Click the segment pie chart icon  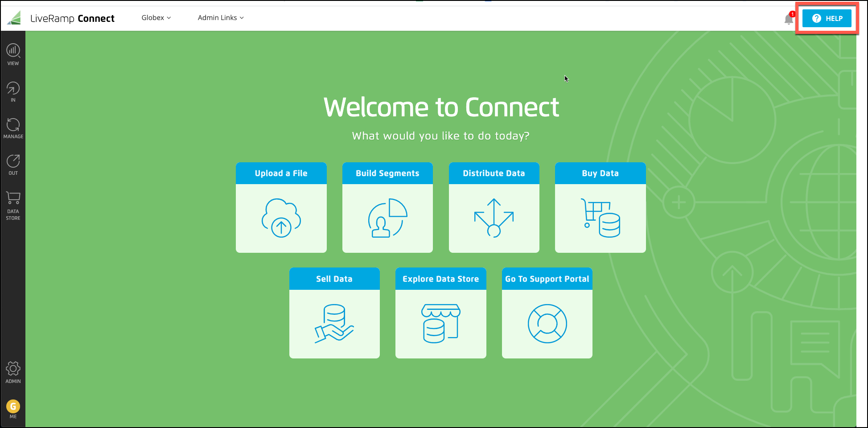[387, 218]
